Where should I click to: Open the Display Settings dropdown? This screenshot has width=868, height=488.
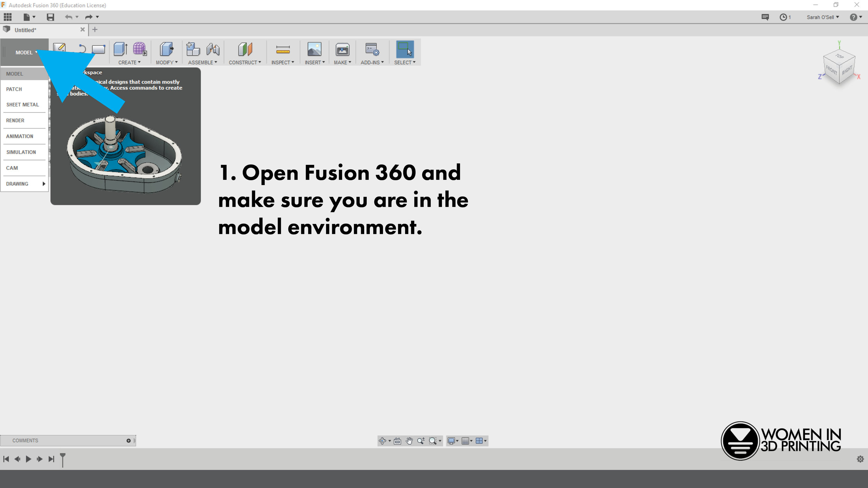coord(453,441)
